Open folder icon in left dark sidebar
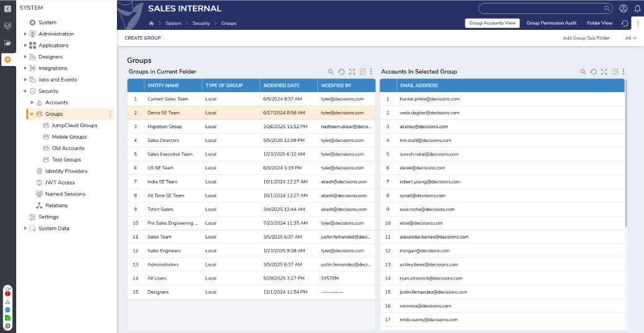 7,43
